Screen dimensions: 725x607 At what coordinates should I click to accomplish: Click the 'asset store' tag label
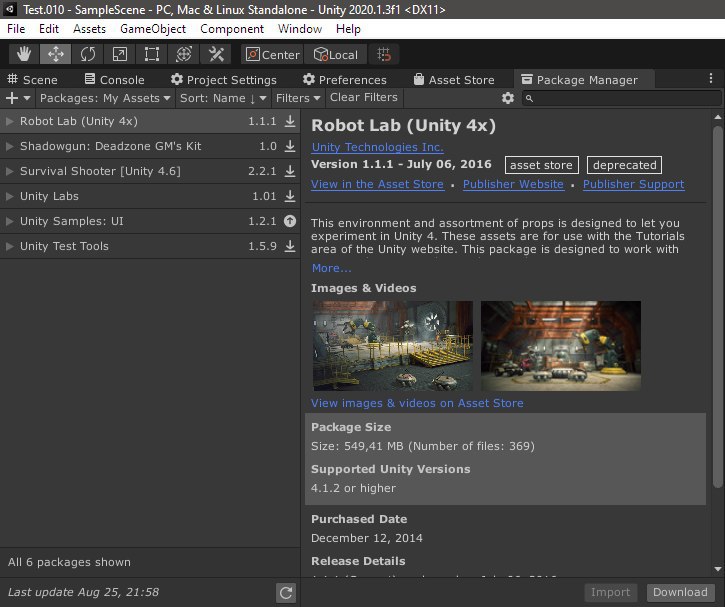pyautogui.click(x=541, y=165)
